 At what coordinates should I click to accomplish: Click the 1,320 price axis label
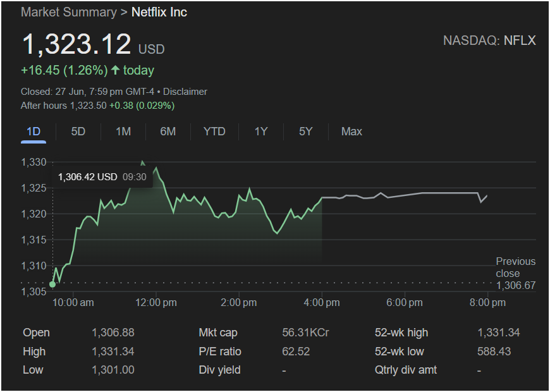click(x=34, y=214)
